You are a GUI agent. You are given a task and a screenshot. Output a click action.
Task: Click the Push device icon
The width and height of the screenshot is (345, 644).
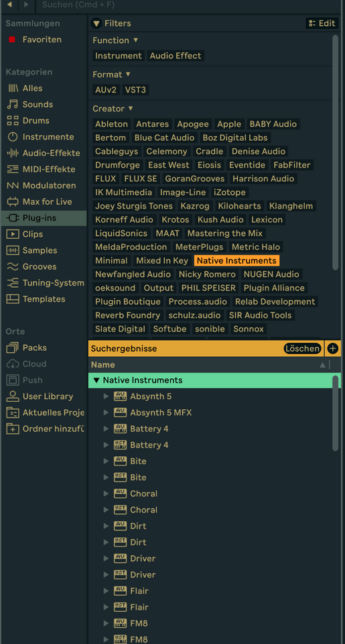[x=13, y=380]
